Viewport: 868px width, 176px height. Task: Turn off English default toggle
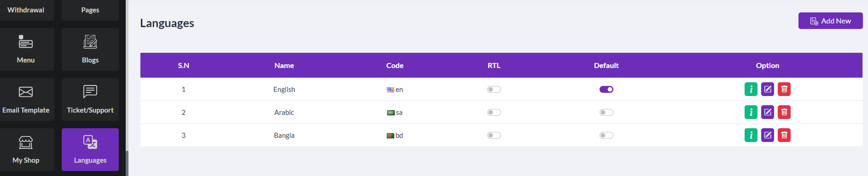pos(606,89)
